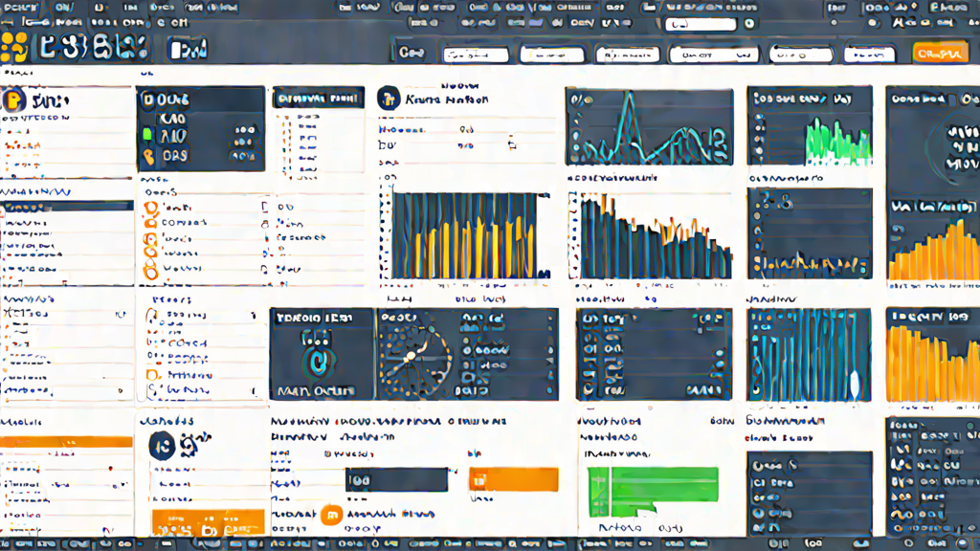Toggle the last orange circle item in upper list
This screenshot has width=980, height=551.
coord(150,270)
